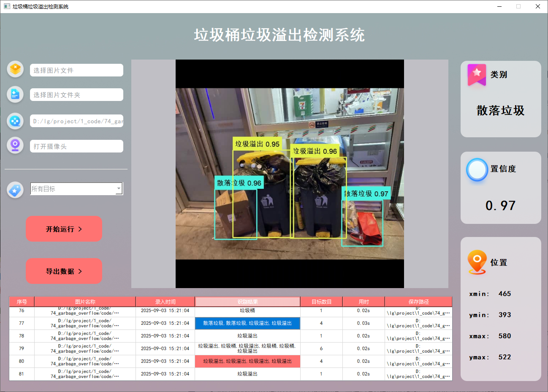Click the video path field D:/lg/project
The width and height of the screenshot is (548, 392).
[76, 121]
